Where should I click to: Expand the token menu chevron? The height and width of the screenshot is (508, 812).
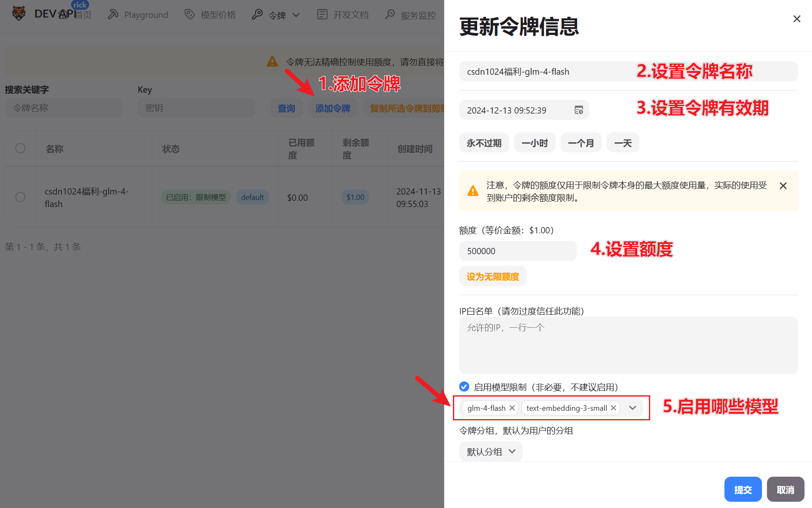(x=296, y=15)
